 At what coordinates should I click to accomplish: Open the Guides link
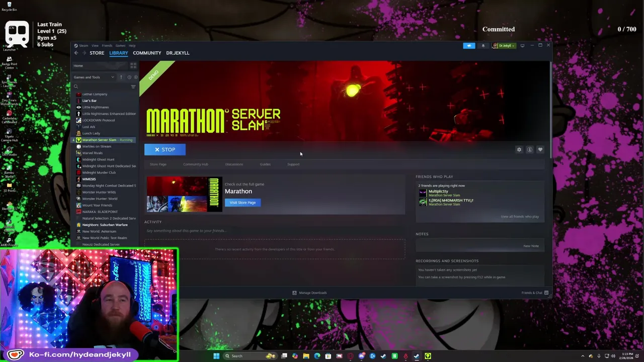pos(265,164)
